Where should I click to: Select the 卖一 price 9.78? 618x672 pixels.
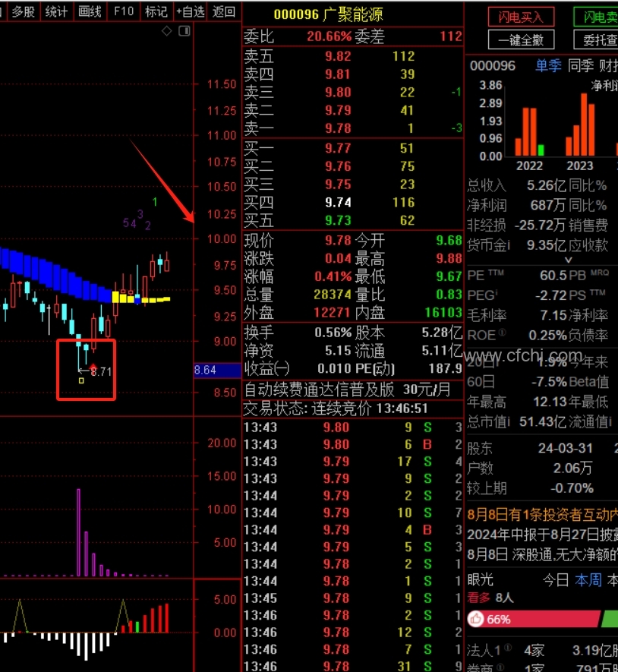pos(338,128)
